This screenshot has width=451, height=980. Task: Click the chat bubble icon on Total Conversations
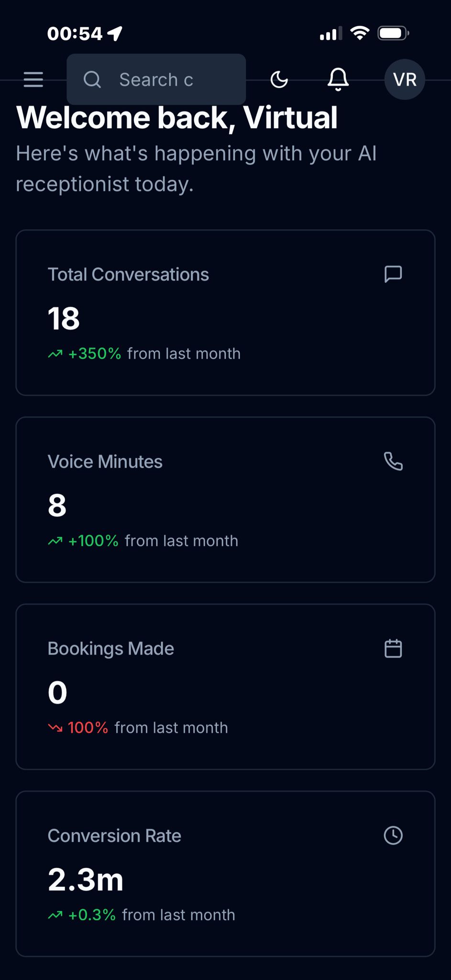coord(393,274)
